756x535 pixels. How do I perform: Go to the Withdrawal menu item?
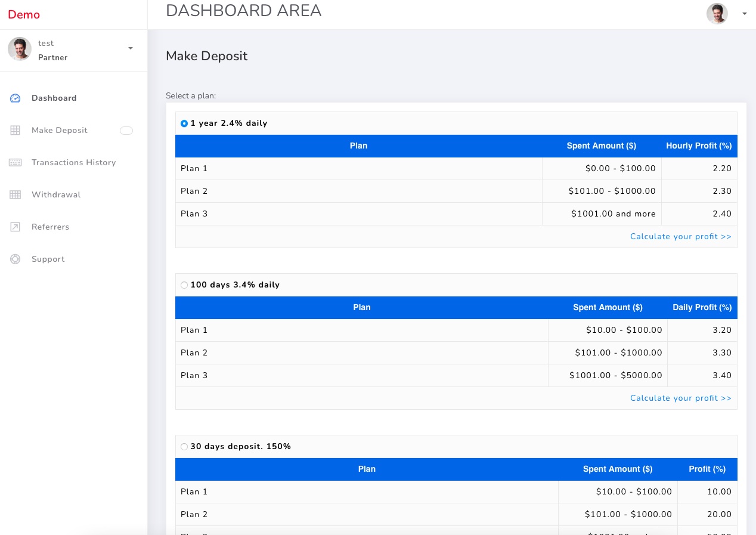56,195
